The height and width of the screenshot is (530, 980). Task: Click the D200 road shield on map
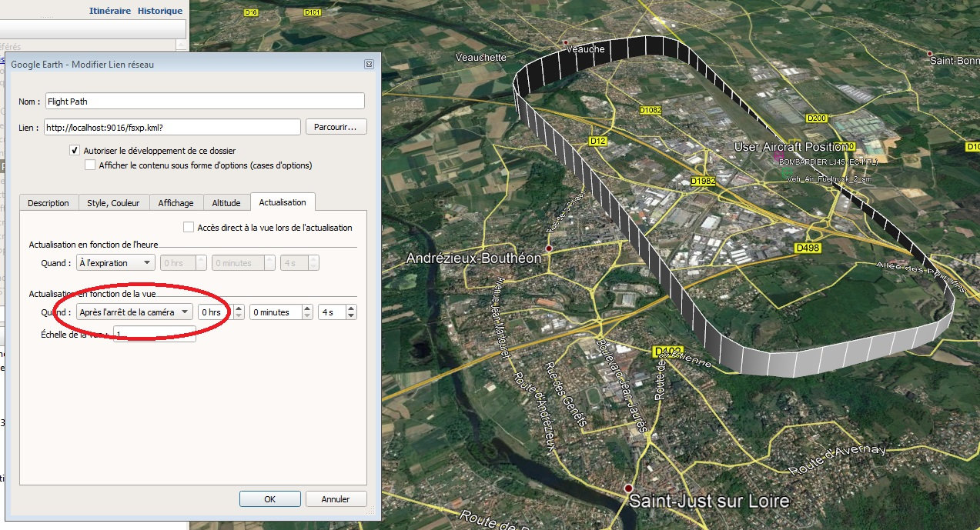pos(815,118)
